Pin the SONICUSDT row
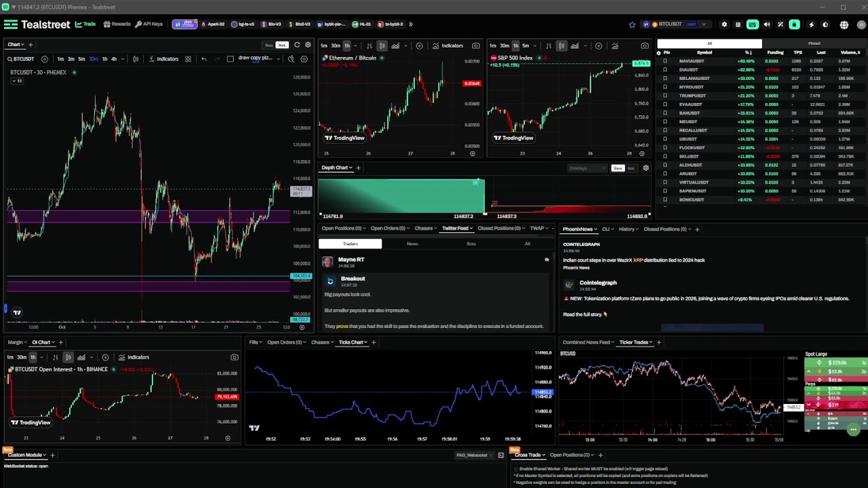 coord(665,200)
